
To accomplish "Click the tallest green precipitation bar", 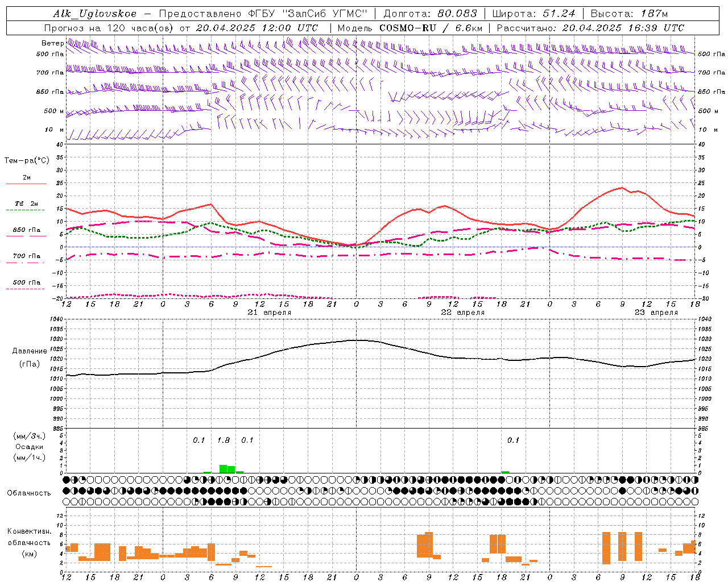I will coord(224,469).
